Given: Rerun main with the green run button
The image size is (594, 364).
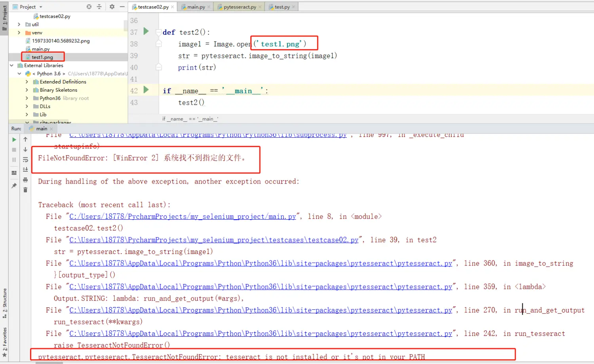Looking at the screenshot, I should pos(14,140).
